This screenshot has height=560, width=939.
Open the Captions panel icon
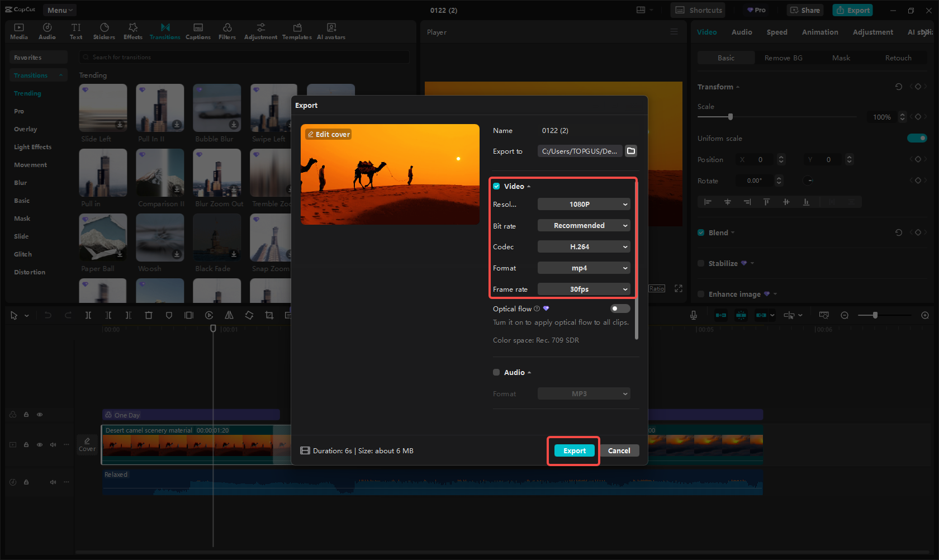(198, 31)
